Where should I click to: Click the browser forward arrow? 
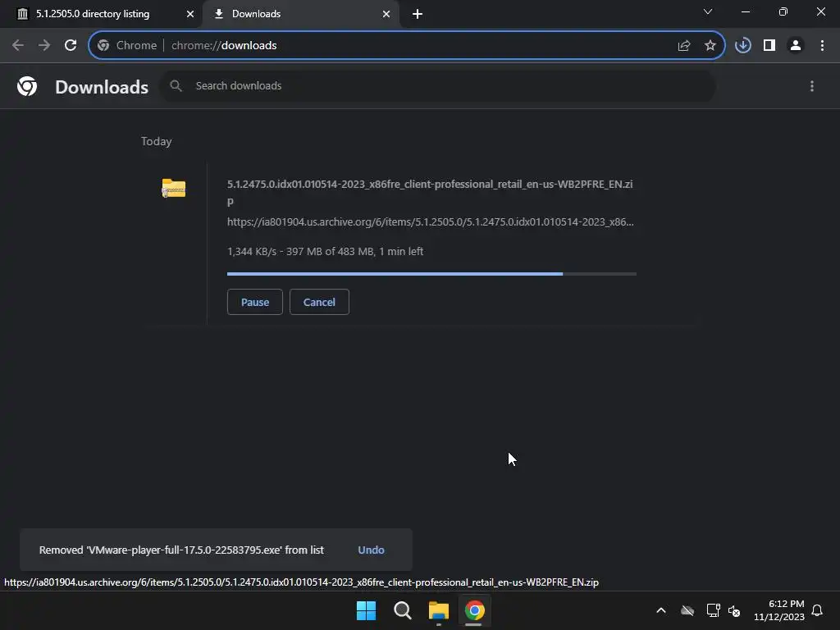(x=44, y=46)
